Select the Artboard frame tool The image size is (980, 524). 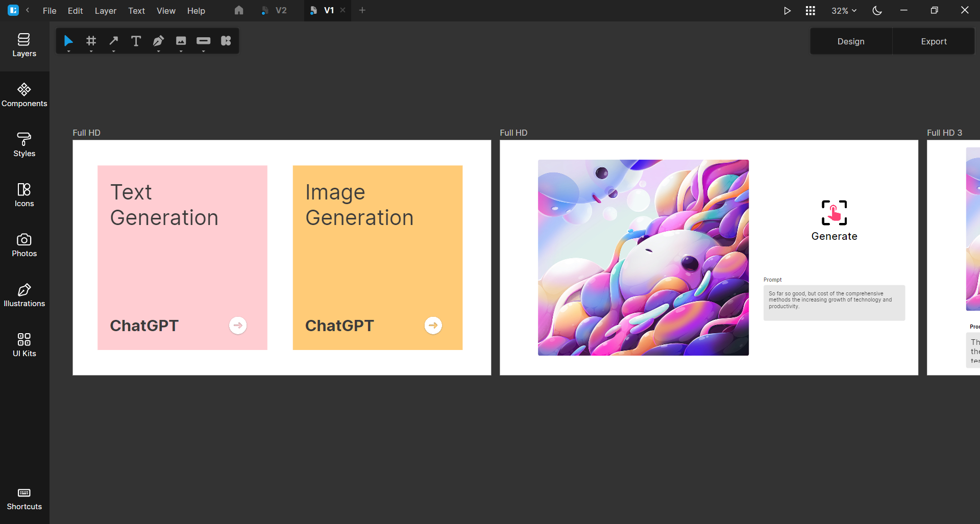coord(91,40)
